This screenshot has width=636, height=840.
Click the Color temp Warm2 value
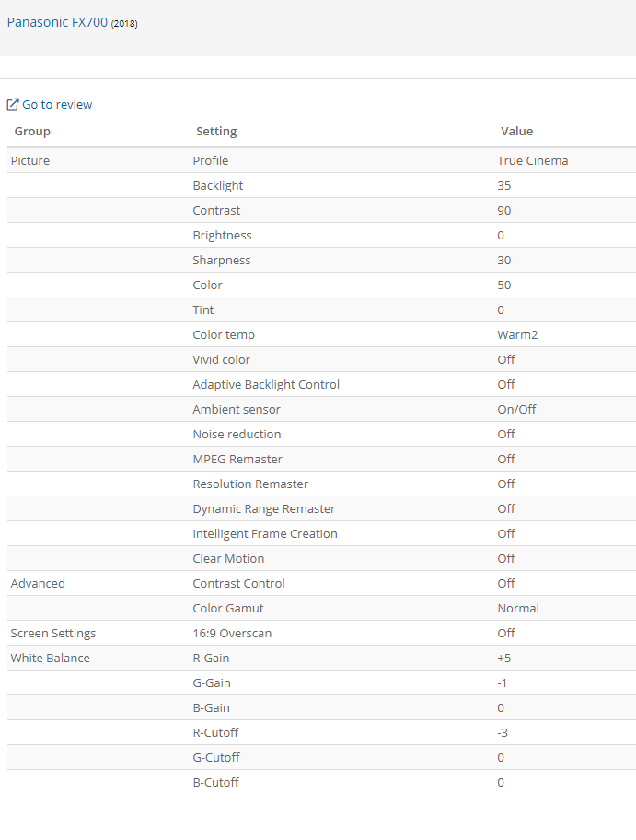coord(517,335)
